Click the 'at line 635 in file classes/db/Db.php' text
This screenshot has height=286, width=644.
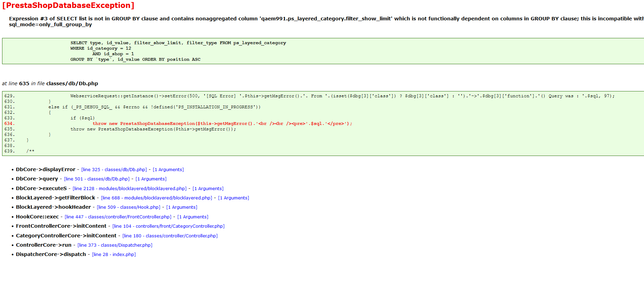[50, 83]
